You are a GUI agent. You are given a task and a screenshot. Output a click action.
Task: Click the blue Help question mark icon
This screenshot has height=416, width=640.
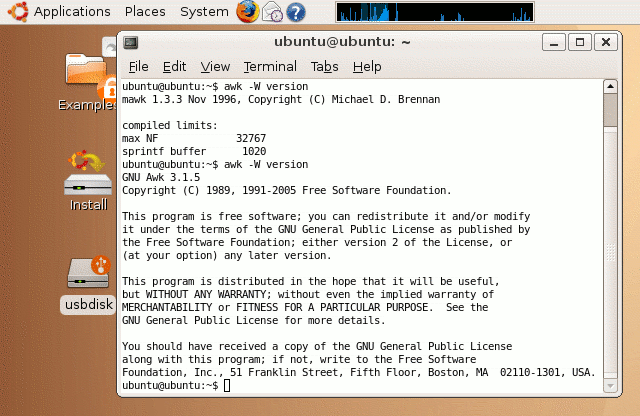296,12
